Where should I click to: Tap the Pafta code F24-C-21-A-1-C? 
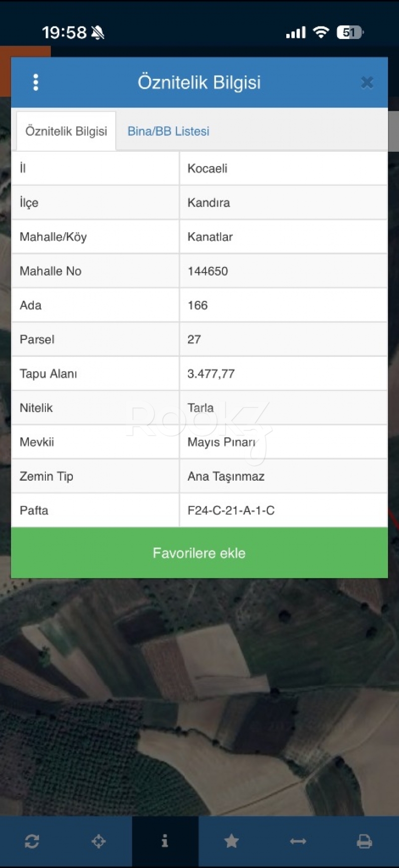[231, 511]
